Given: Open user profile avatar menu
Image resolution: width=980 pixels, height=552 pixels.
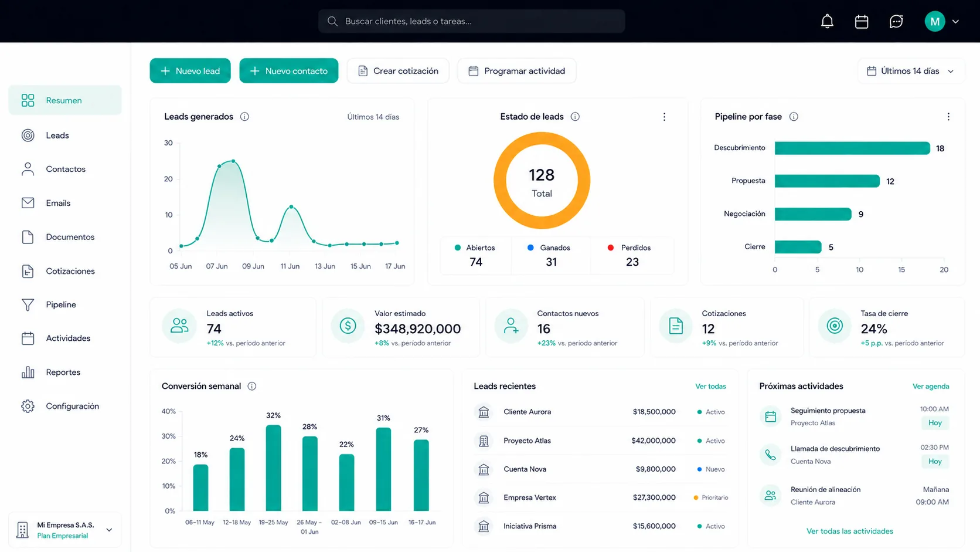Looking at the screenshot, I should (941, 22).
